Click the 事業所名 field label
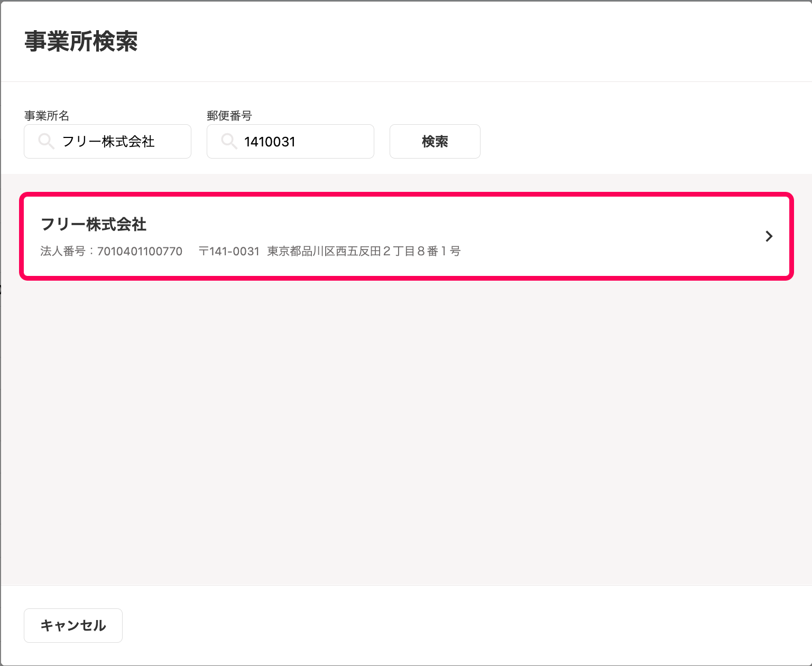Screen dimensions: 812x666 (x=47, y=116)
